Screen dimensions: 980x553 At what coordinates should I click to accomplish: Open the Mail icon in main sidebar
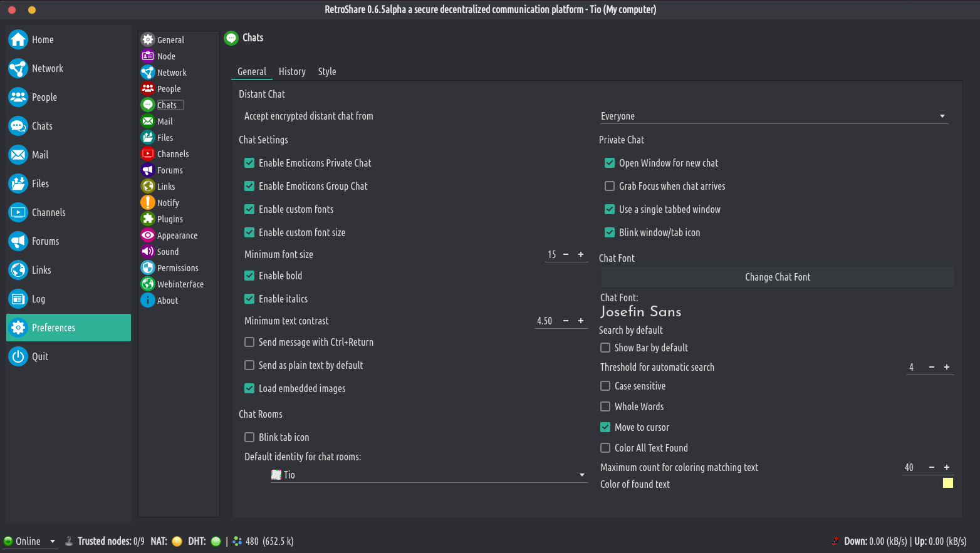pyautogui.click(x=18, y=155)
